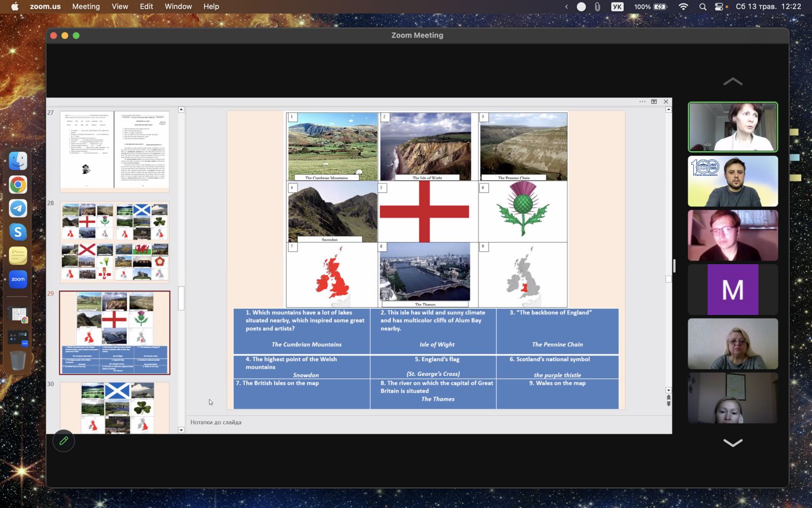Click the 'Нотатки до слайда' notes area
This screenshot has height=508, width=812.
pos(216,422)
